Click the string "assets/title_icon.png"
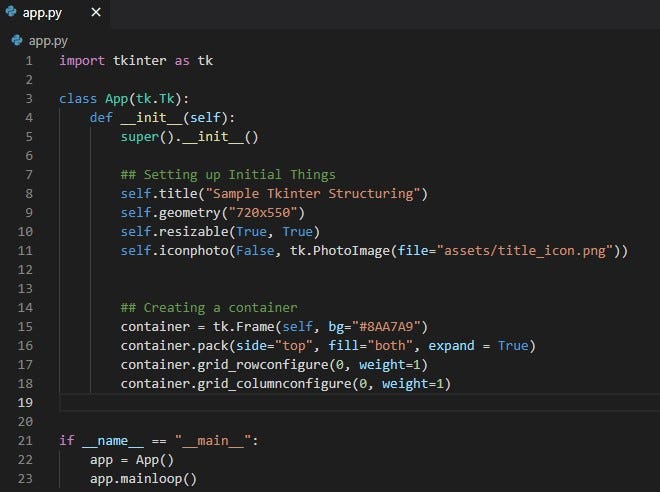This screenshot has height=492, width=660. 525,251
